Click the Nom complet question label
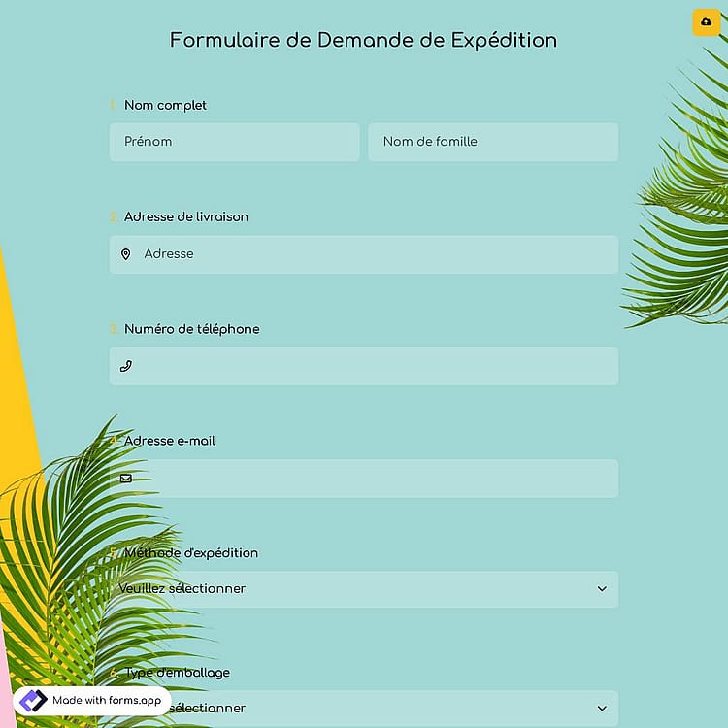Screen dimensions: 728x728 click(x=165, y=106)
